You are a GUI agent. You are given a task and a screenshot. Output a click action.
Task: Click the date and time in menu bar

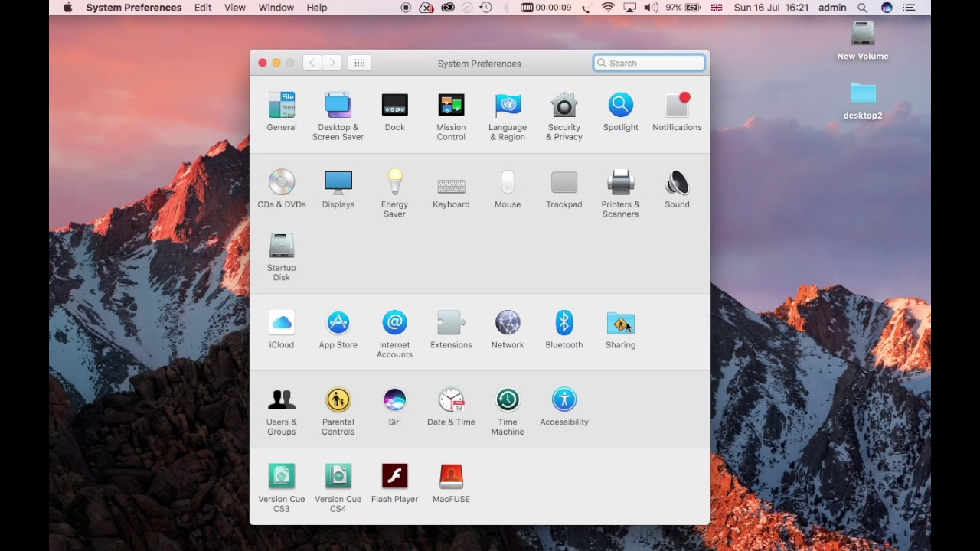771,8
